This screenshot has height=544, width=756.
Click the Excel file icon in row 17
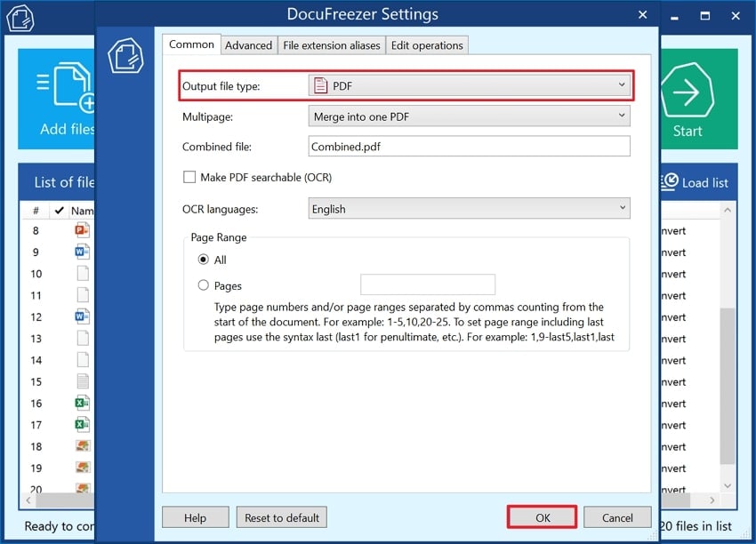click(x=83, y=425)
